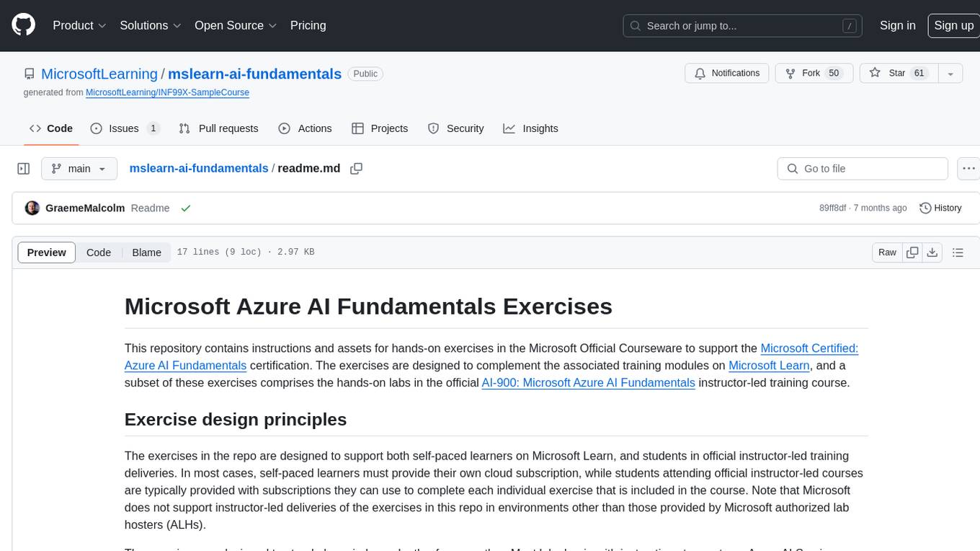The width and height of the screenshot is (980, 551).
Task: Open the MicrosoftLearning organization link
Action: [99, 74]
